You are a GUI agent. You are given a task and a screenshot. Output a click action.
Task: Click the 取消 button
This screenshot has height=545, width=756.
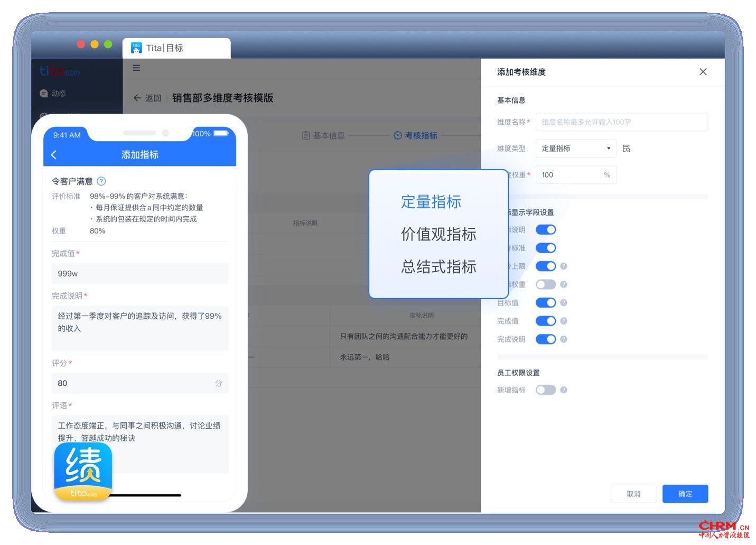(x=633, y=494)
